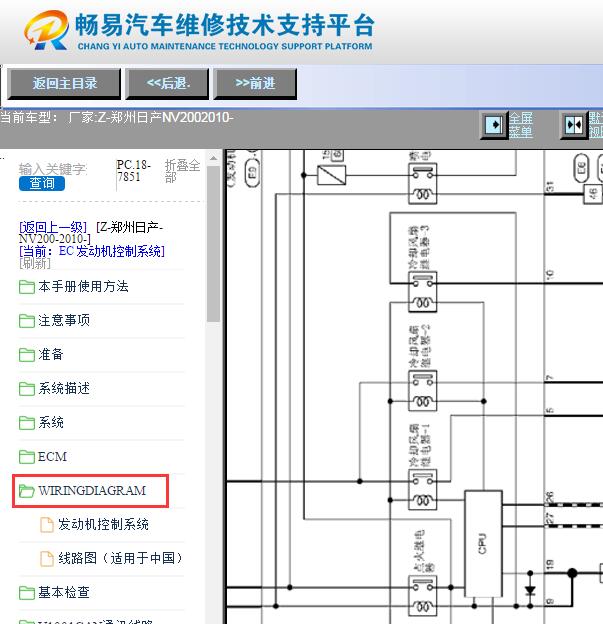The image size is (603, 624).
Task: Click the sidebar scrollbar up arrow
Action: [x=213, y=158]
